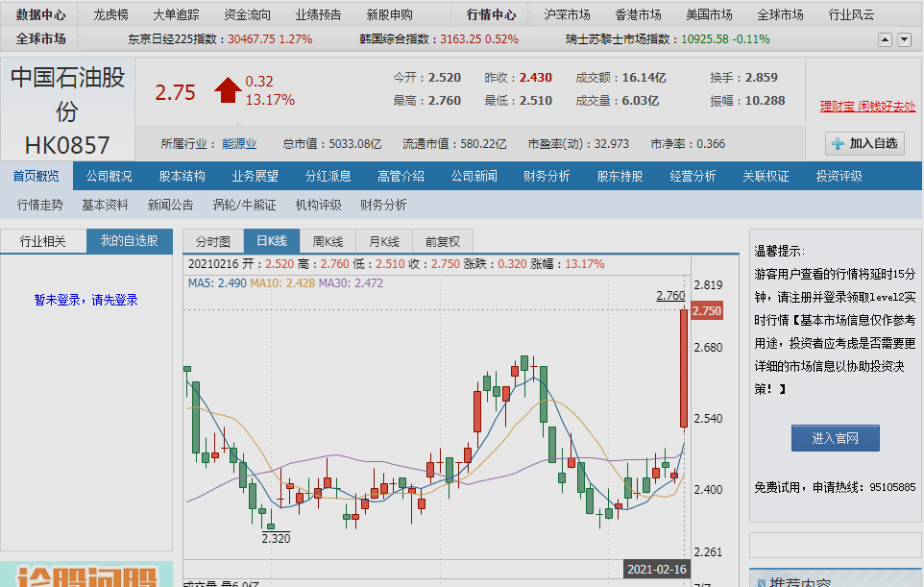Screen dimensions: 924x587
Task: Click the 暂未登录，请先登录 login link
Action: coord(86,300)
